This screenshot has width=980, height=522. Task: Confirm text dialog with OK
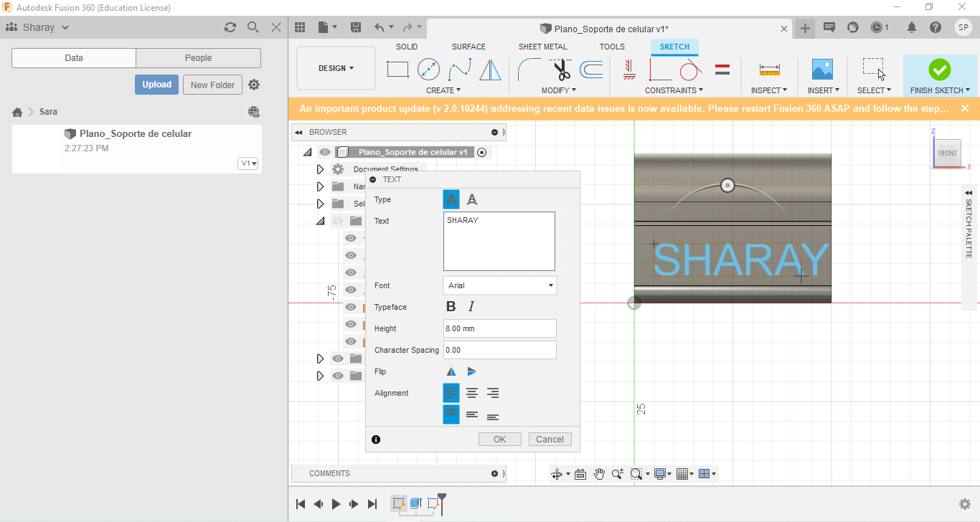click(500, 440)
